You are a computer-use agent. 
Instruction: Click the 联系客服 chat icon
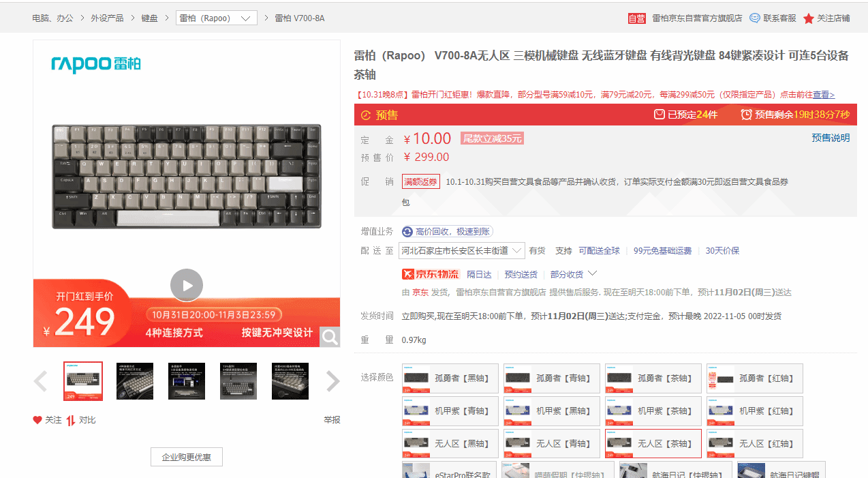click(x=755, y=18)
